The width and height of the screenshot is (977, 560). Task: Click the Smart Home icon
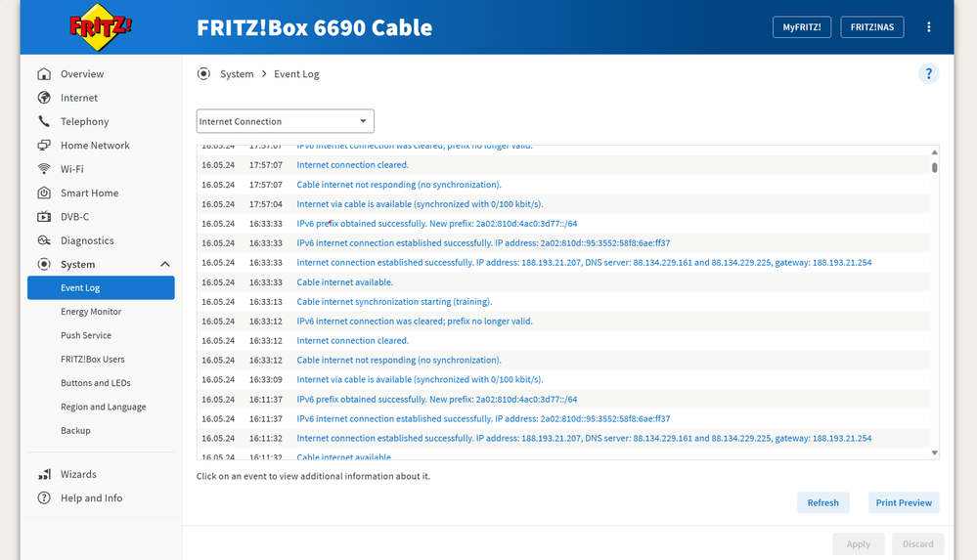[44, 193]
